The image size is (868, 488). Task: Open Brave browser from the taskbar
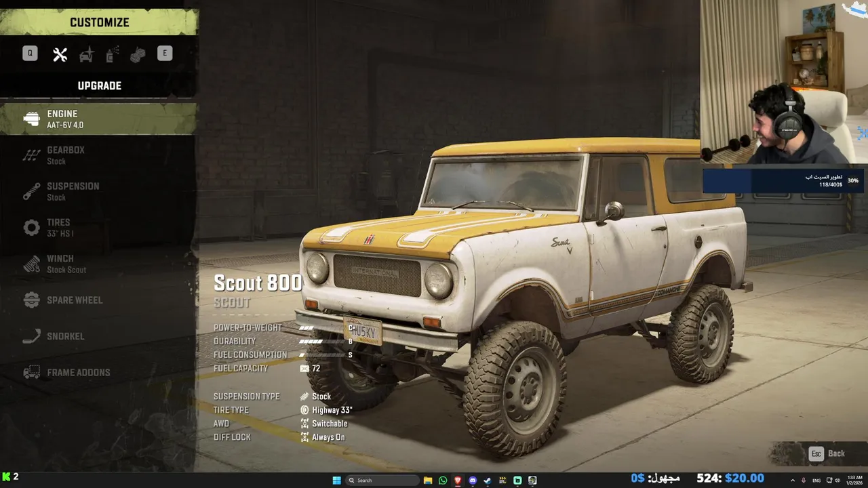point(458,481)
